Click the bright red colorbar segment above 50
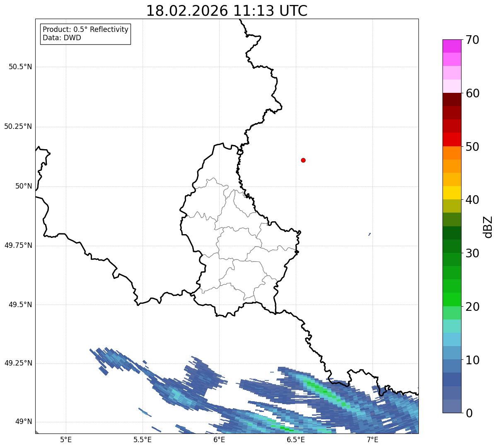Image resolution: width=498 pixels, height=448 pixels. pyautogui.click(x=452, y=139)
